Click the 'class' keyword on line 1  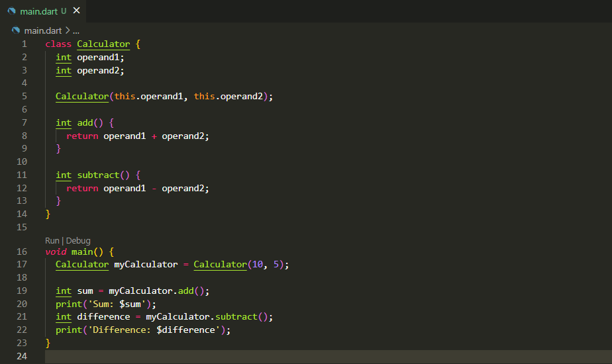(58, 44)
